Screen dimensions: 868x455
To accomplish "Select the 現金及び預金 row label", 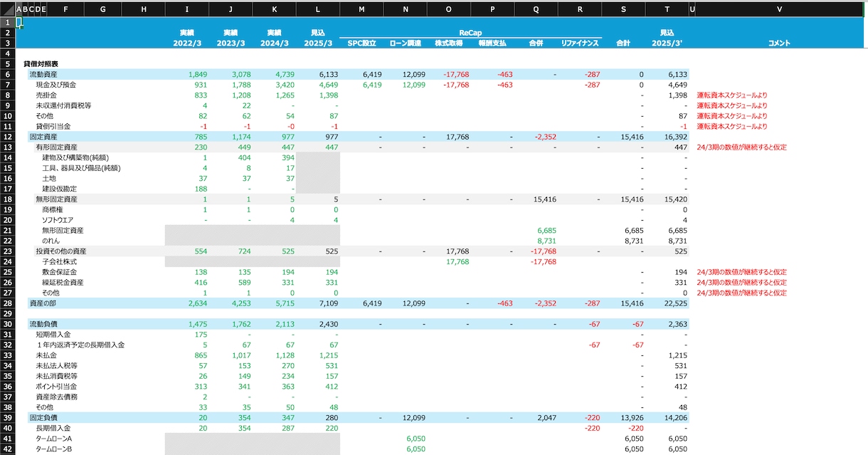I will 55,85.
